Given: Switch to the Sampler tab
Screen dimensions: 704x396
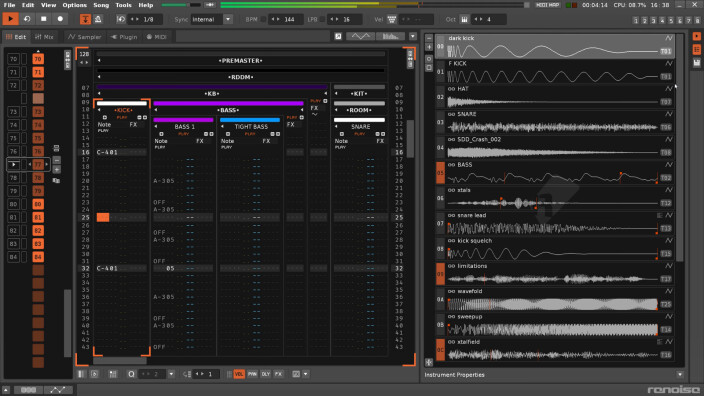Looking at the screenshot, I should [x=84, y=37].
